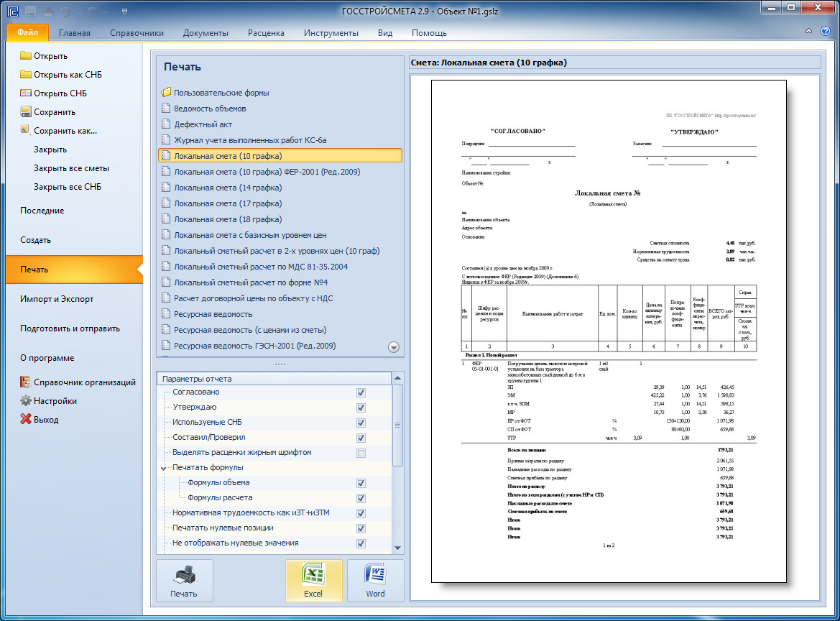This screenshot has height=621, width=840.
Task: Click the quick access redo arrow
Action: click(x=91, y=11)
